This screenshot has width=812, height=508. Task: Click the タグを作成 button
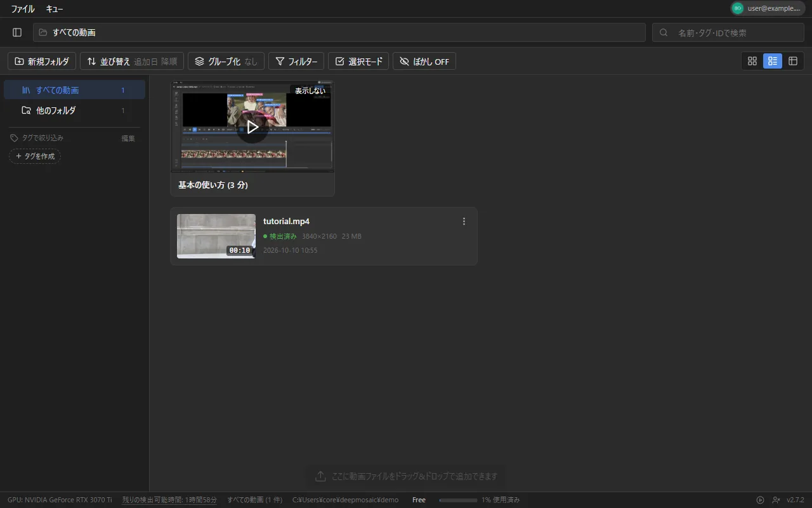[x=35, y=156]
